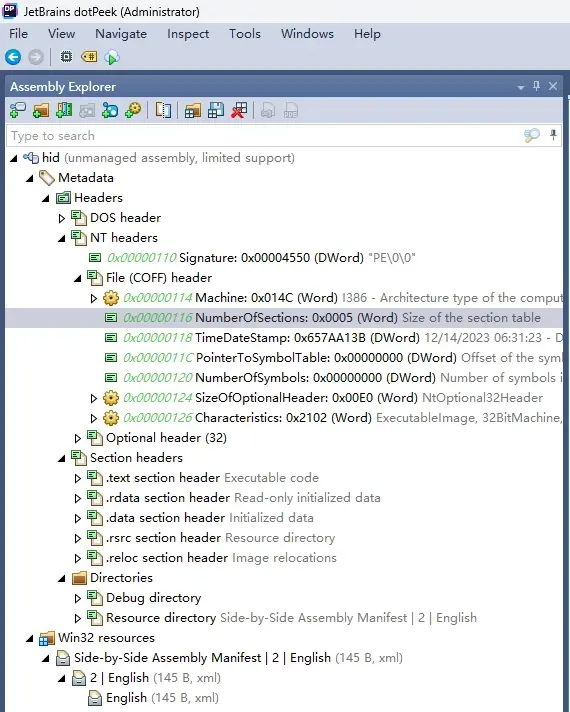Click the Win32 resources icon
This screenshot has height=712, width=570.
[46, 638]
